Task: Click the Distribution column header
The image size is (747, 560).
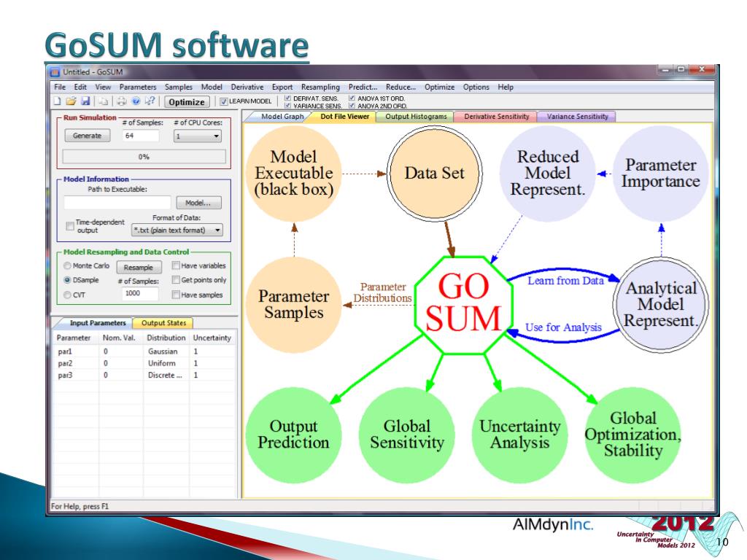Action: coord(166,338)
